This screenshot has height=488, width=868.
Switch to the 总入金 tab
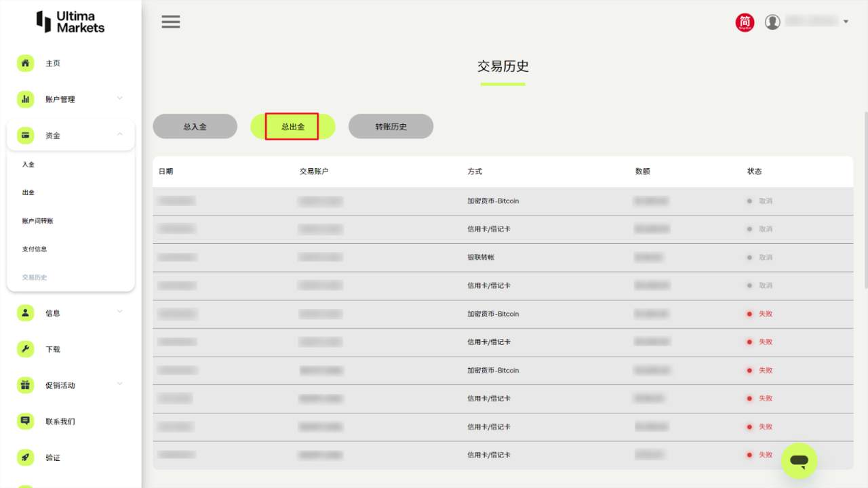click(x=195, y=126)
